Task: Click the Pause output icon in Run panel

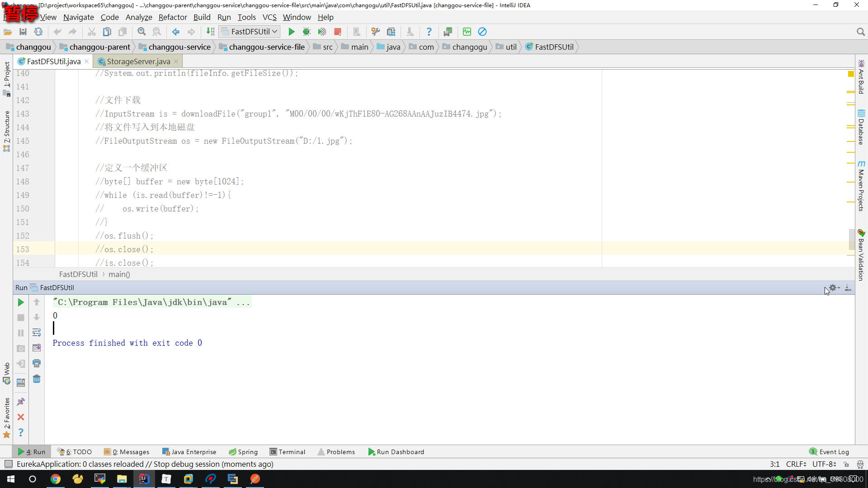Action: pyautogui.click(x=21, y=333)
